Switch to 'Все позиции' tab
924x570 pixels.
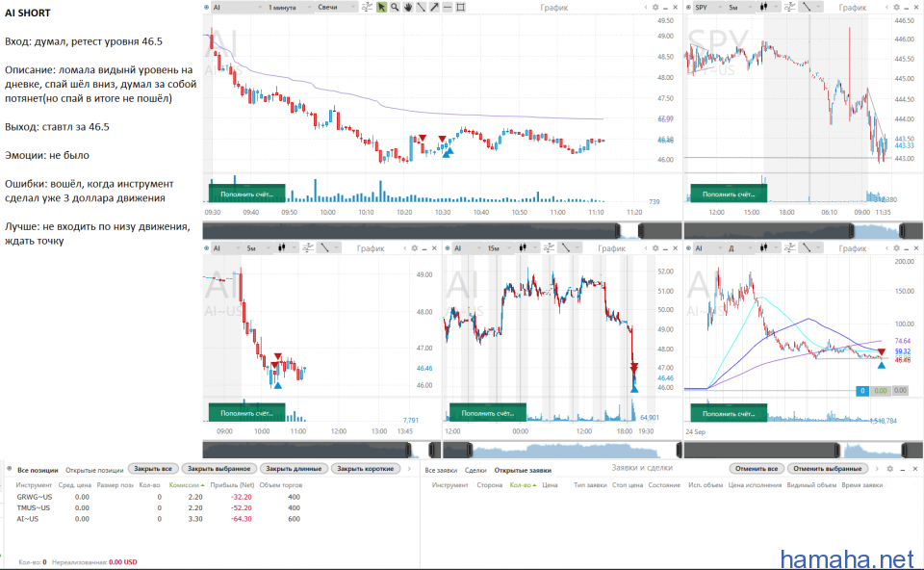pyautogui.click(x=38, y=470)
